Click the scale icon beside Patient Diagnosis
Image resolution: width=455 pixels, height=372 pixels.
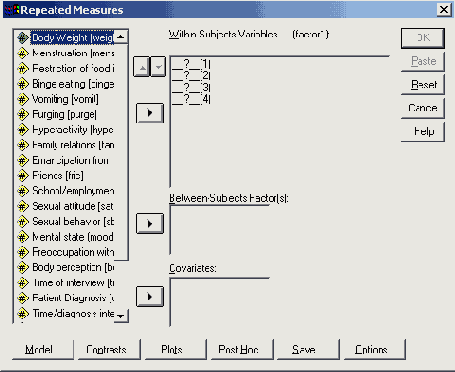point(23,298)
